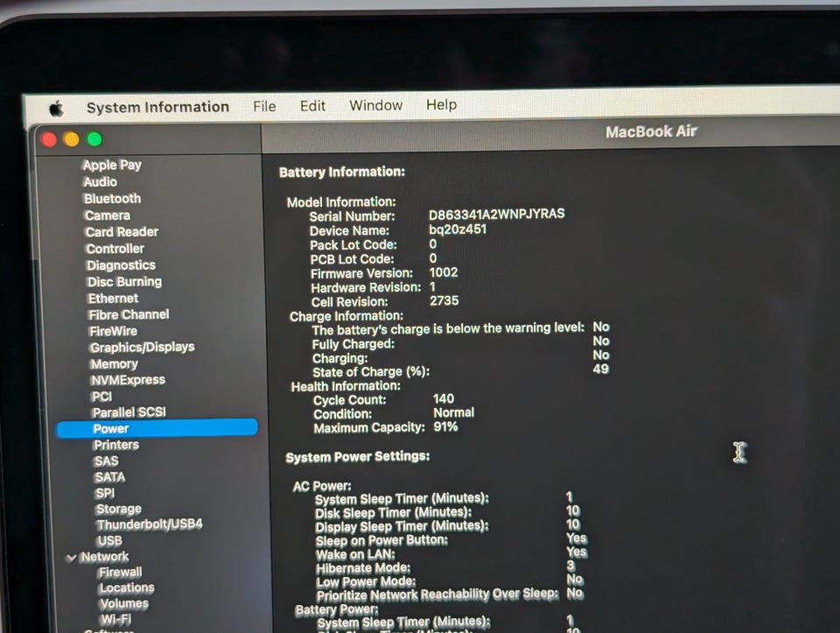Screen dimensions: 840x633
Task: Select Bluetooth in sidebar
Action: point(113,199)
